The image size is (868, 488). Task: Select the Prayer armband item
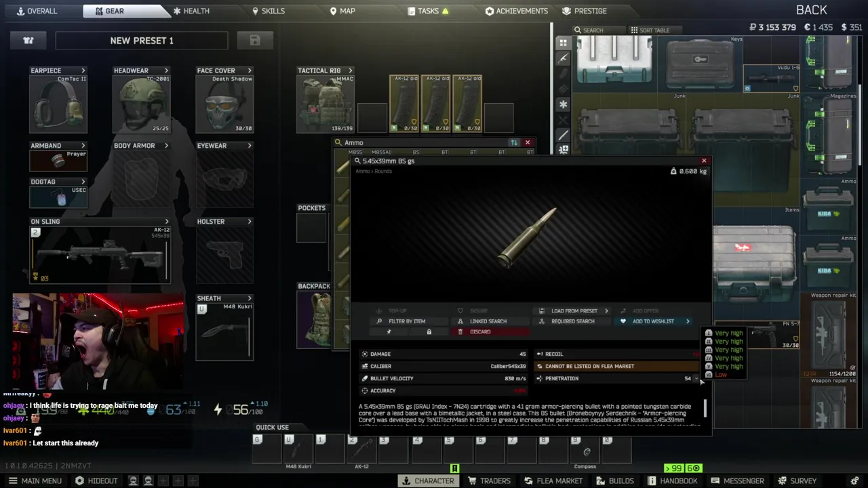click(58, 161)
